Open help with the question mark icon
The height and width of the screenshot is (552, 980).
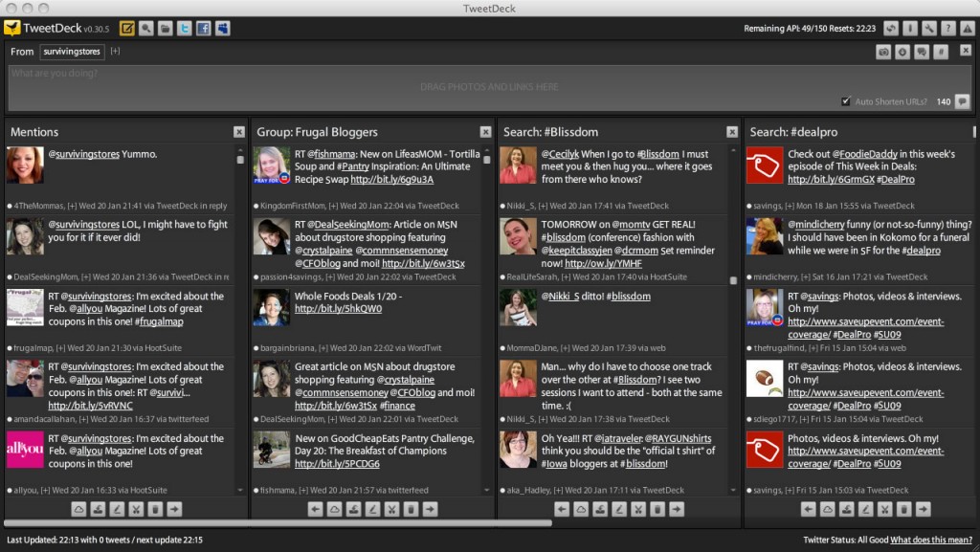pyautogui.click(x=948, y=28)
